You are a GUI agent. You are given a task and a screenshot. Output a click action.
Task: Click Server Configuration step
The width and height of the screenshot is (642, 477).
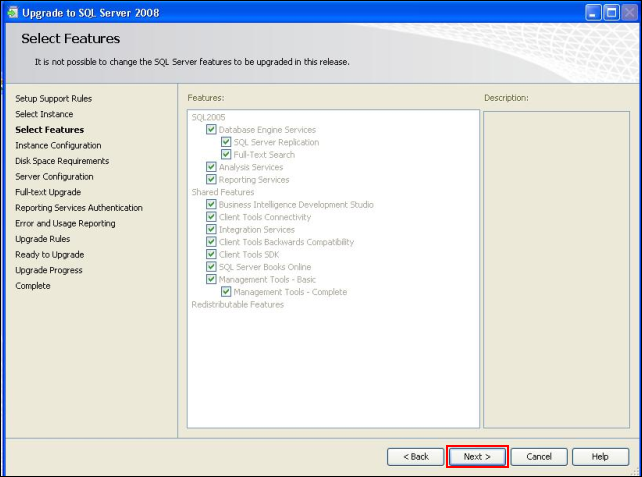[x=54, y=176]
